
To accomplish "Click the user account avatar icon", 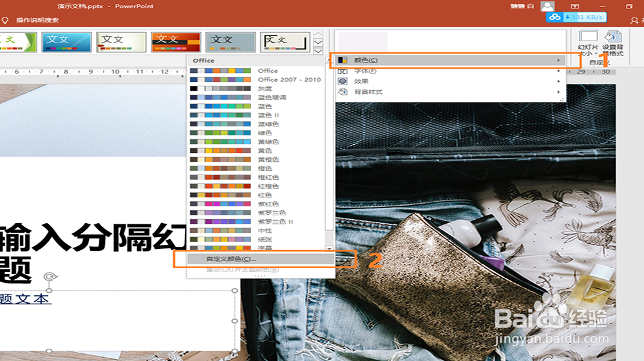I will pos(547,6).
